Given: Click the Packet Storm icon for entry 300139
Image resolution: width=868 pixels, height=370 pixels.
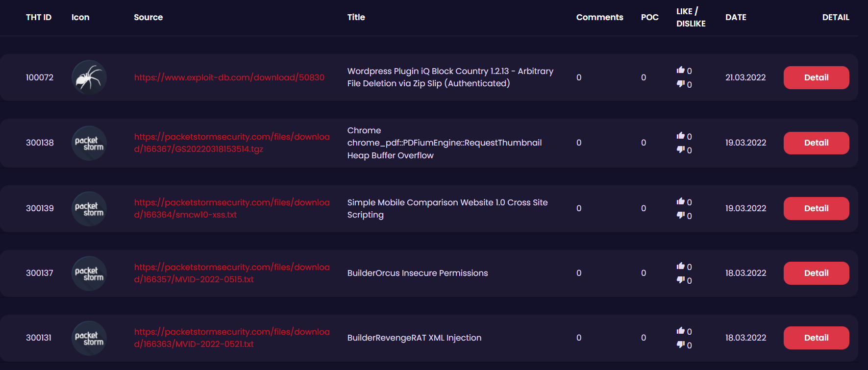Looking at the screenshot, I should [89, 209].
